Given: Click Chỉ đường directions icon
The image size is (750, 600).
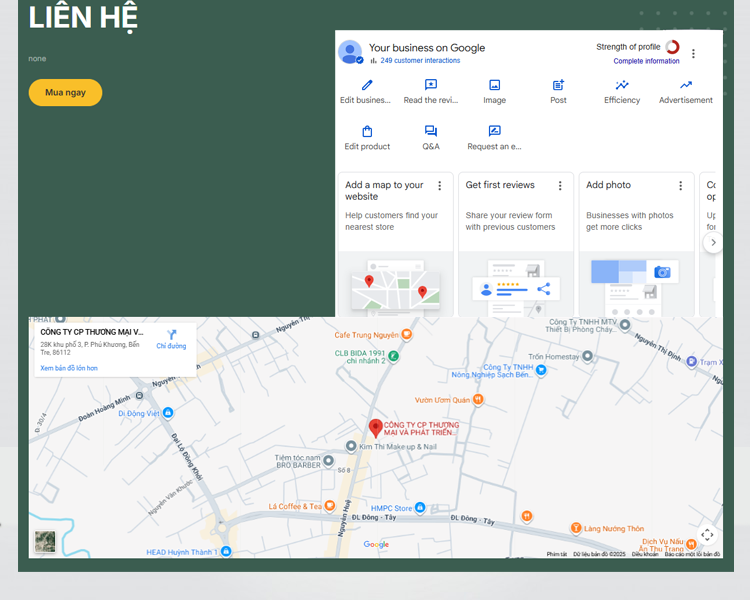Looking at the screenshot, I should (x=172, y=334).
